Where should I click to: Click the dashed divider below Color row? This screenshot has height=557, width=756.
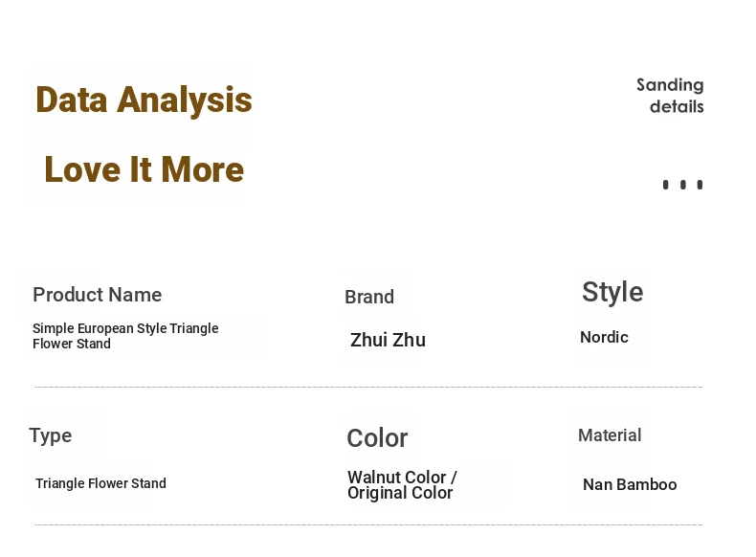click(368, 524)
